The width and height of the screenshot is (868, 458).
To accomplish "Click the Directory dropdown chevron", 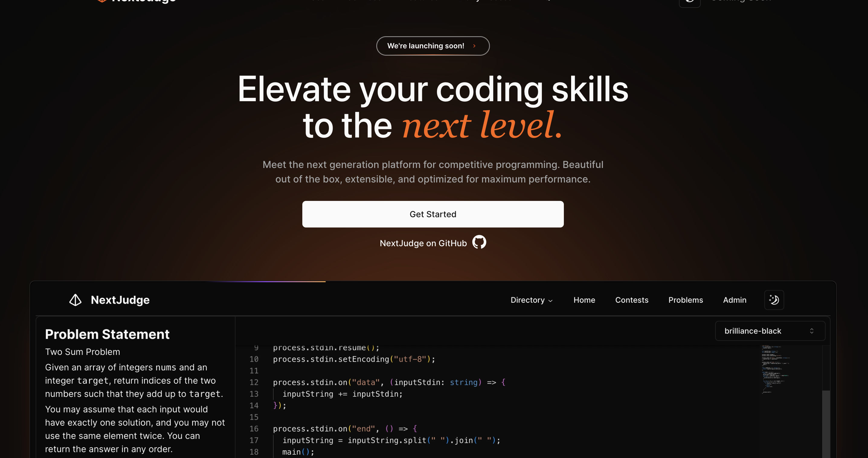I will coord(551,300).
